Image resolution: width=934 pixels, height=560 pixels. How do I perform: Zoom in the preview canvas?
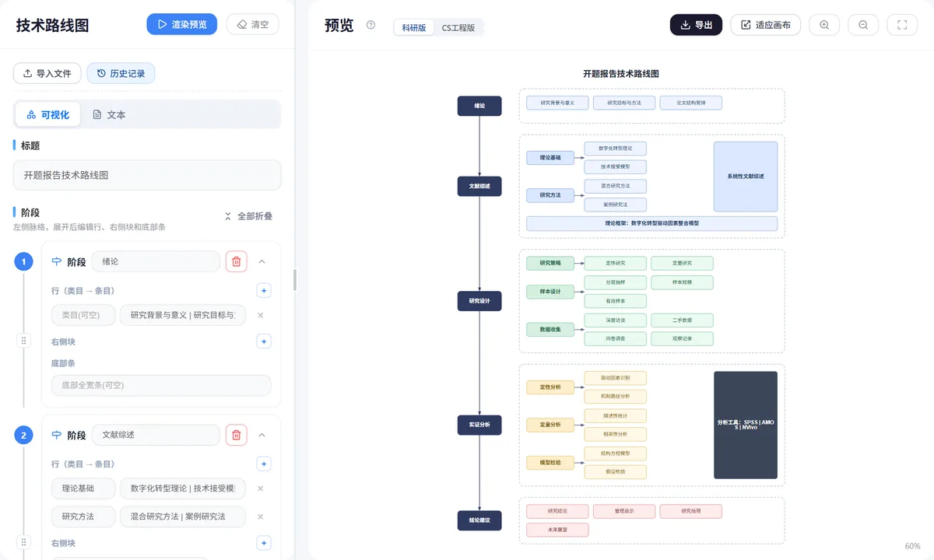click(824, 25)
